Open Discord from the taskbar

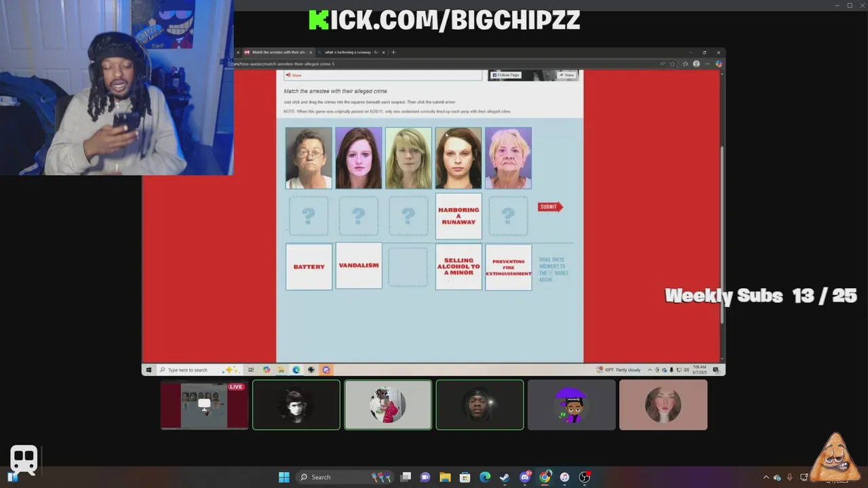click(525, 477)
